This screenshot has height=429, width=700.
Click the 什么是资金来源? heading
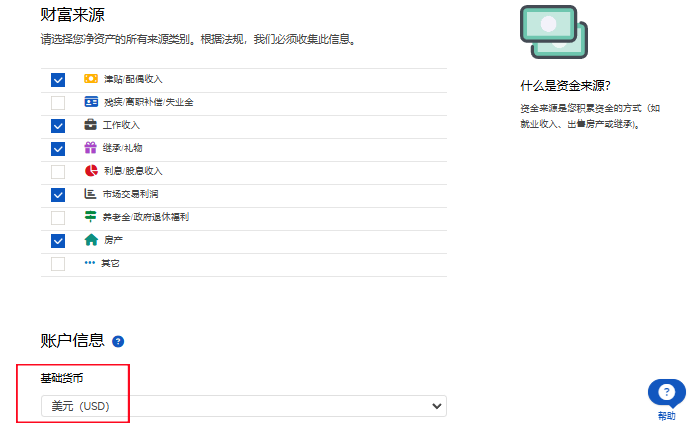tap(565, 86)
